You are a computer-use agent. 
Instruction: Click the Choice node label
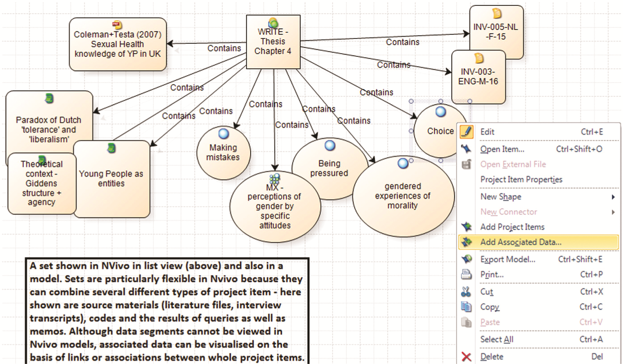pyautogui.click(x=440, y=131)
